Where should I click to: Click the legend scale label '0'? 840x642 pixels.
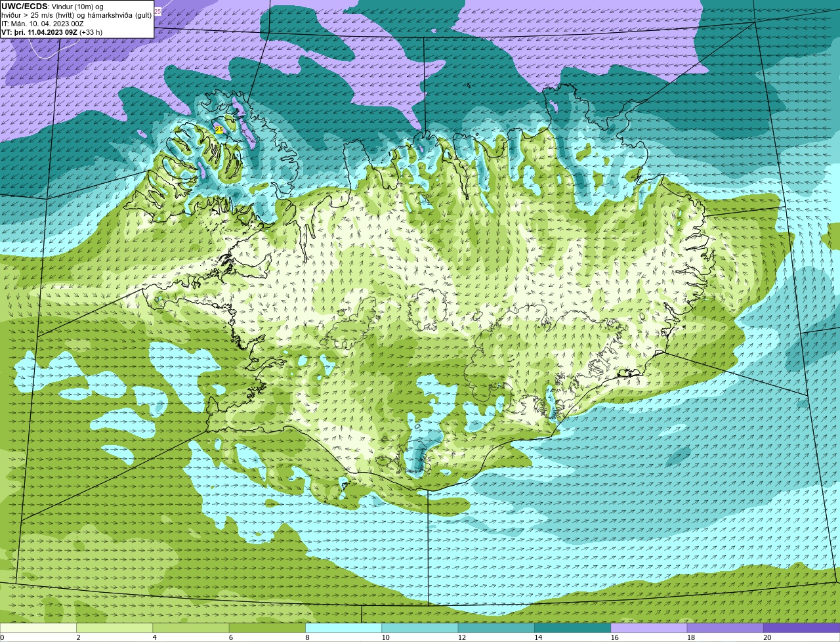[2, 637]
